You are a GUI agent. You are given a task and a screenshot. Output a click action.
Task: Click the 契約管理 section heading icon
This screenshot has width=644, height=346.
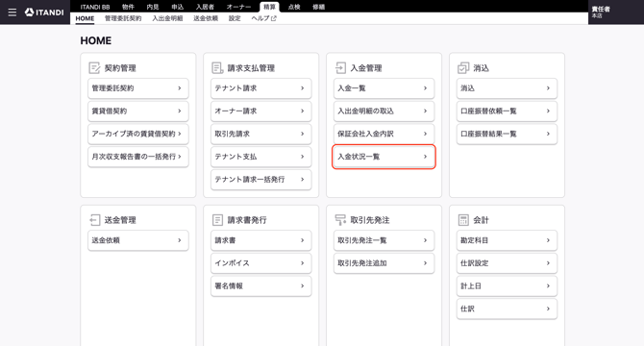click(94, 67)
